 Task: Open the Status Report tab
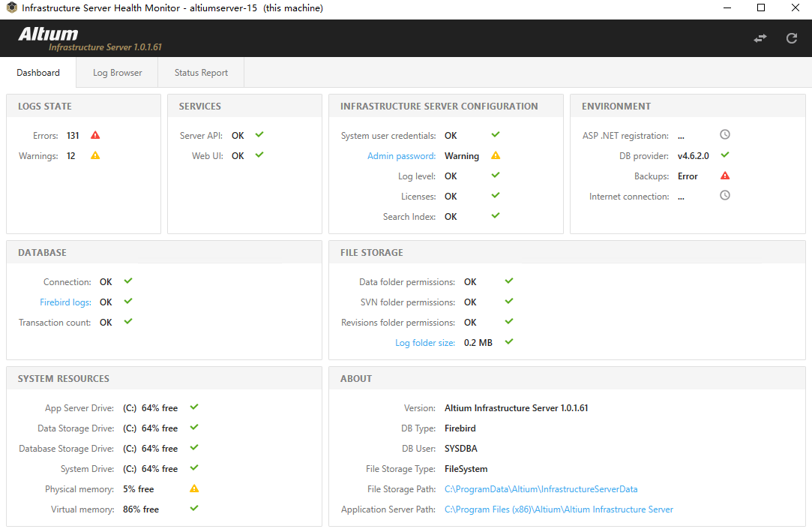coord(201,73)
